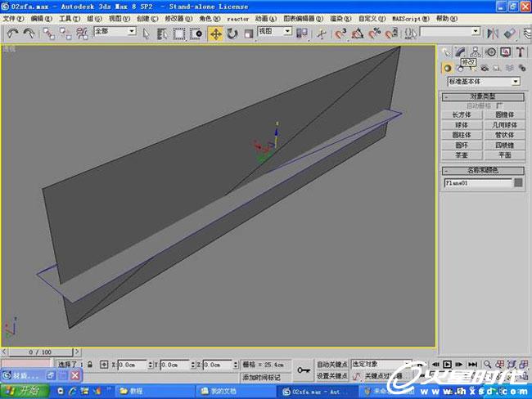Click the Plane01 object name field
The image size is (532, 399).
[x=478, y=183]
